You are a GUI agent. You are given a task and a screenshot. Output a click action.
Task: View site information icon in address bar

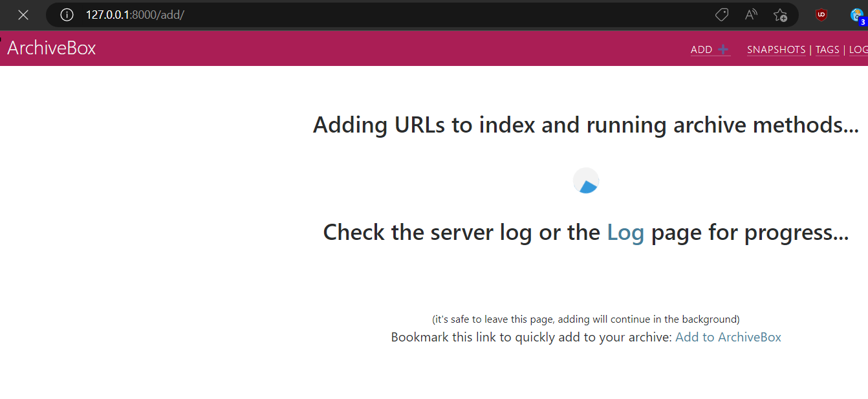(x=67, y=15)
